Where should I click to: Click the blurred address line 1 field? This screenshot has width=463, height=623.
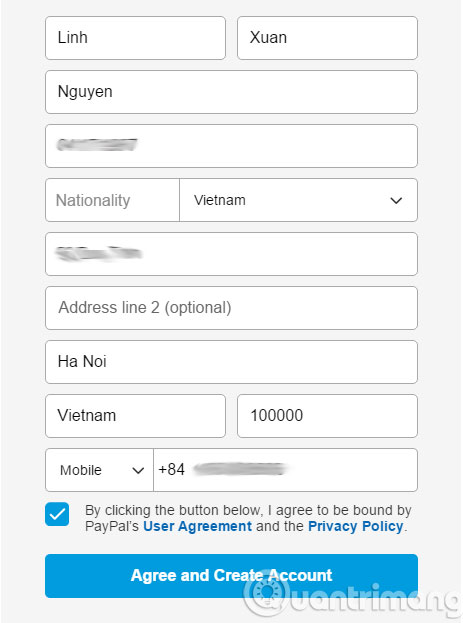point(231,254)
